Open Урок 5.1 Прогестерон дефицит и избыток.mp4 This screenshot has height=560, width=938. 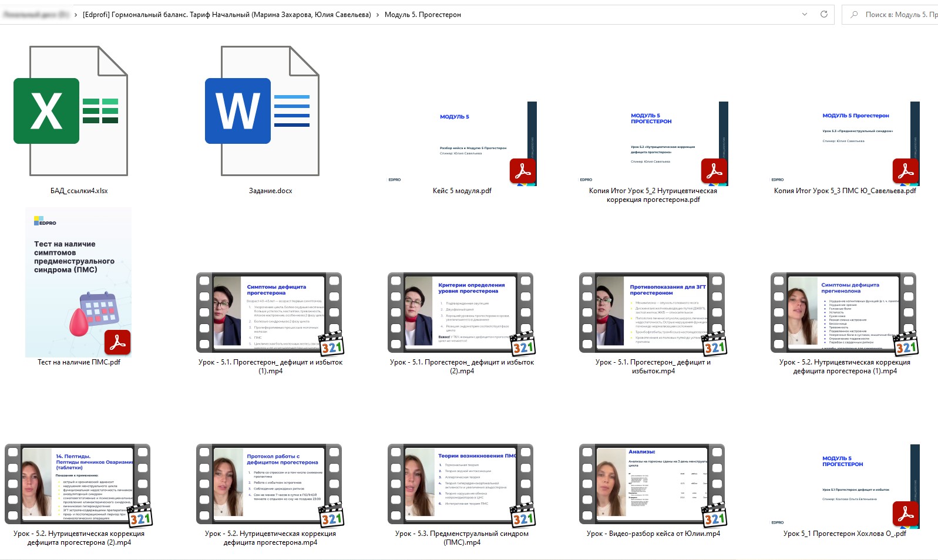point(653,312)
